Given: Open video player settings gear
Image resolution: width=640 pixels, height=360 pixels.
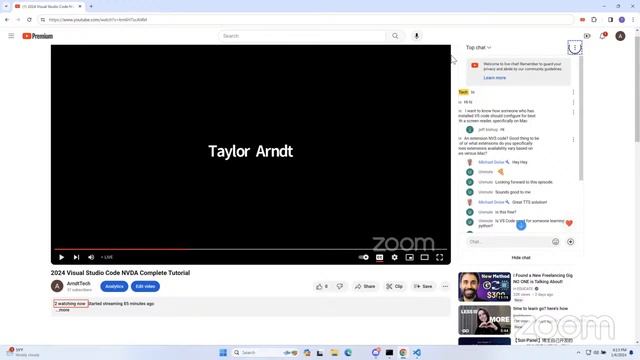Looking at the screenshot, I should click(394, 257).
